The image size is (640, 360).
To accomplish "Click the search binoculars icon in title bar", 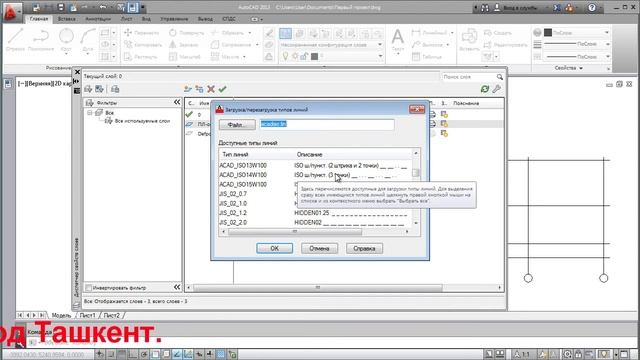I will (485, 8).
